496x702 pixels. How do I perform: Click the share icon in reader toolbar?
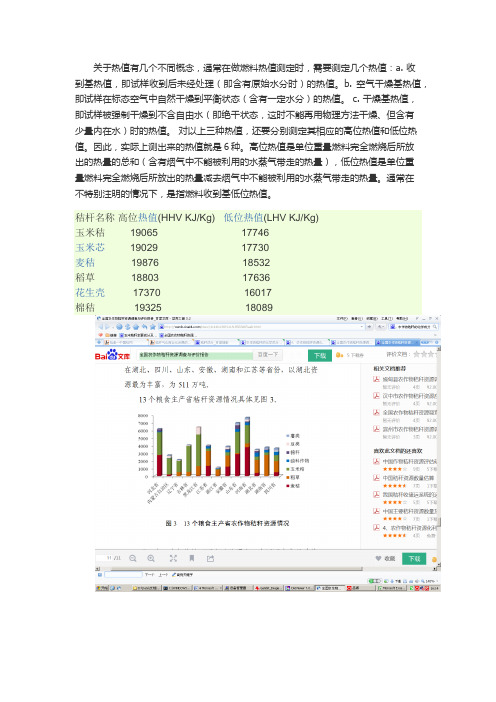(210, 558)
